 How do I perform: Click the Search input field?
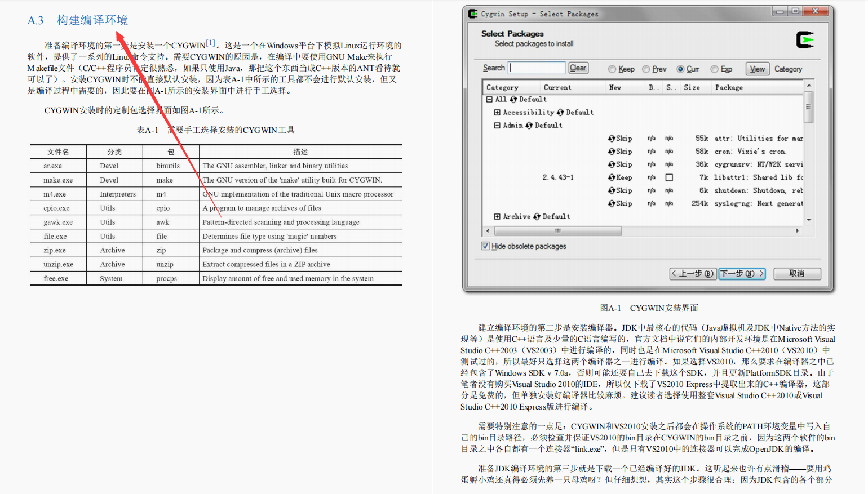pos(537,68)
